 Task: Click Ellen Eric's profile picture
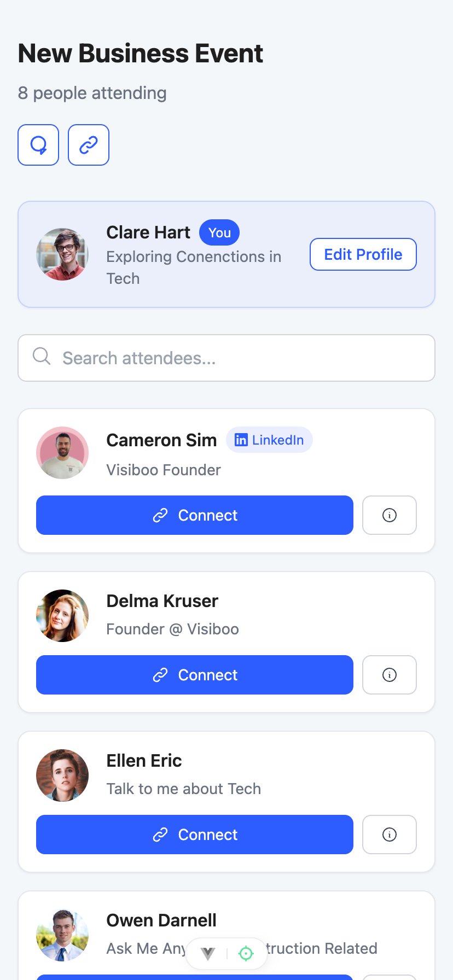[x=62, y=775]
